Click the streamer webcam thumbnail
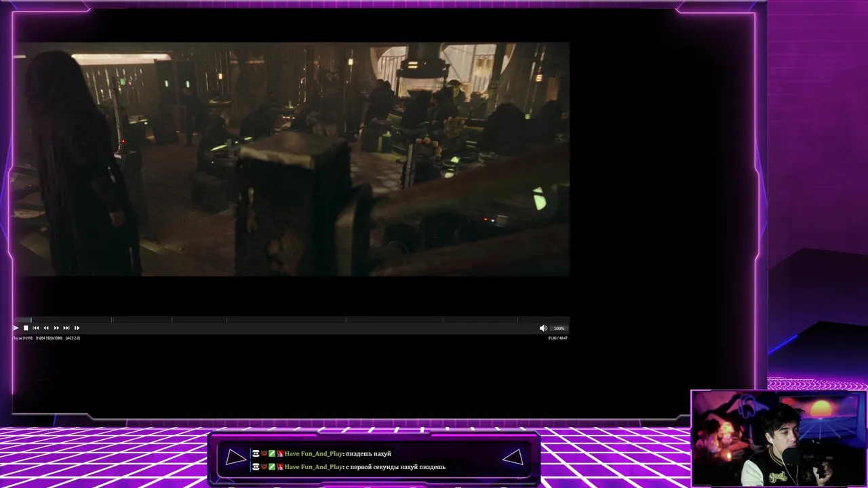 [x=778, y=439]
